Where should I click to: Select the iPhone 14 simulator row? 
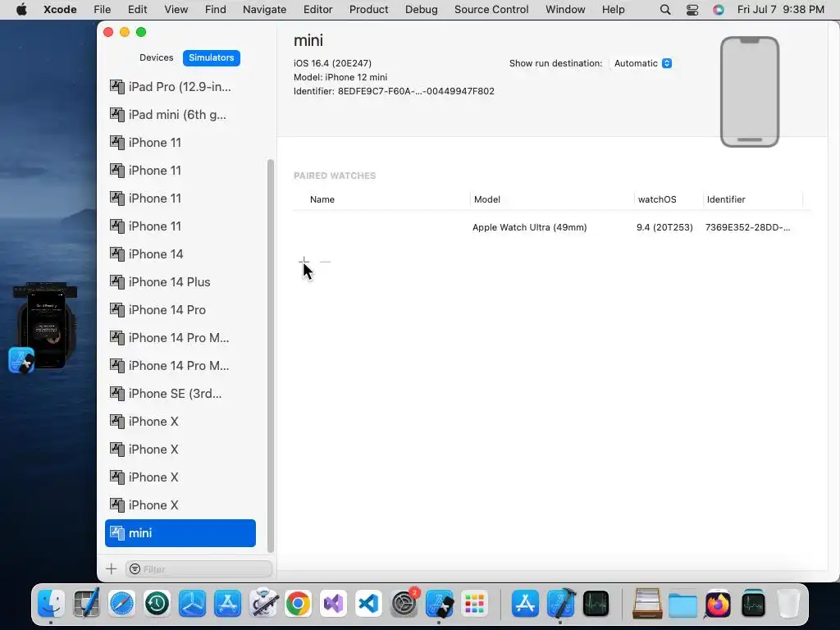180,254
